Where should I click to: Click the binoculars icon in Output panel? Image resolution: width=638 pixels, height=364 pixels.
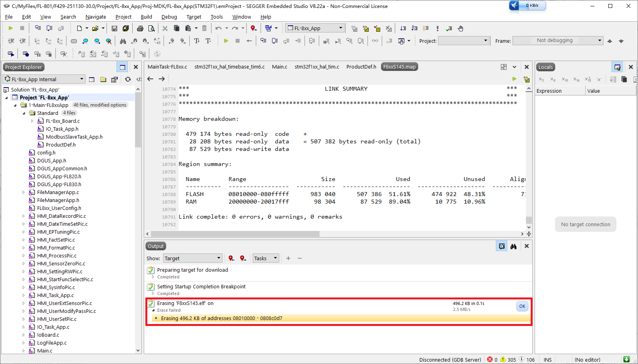click(514, 246)
